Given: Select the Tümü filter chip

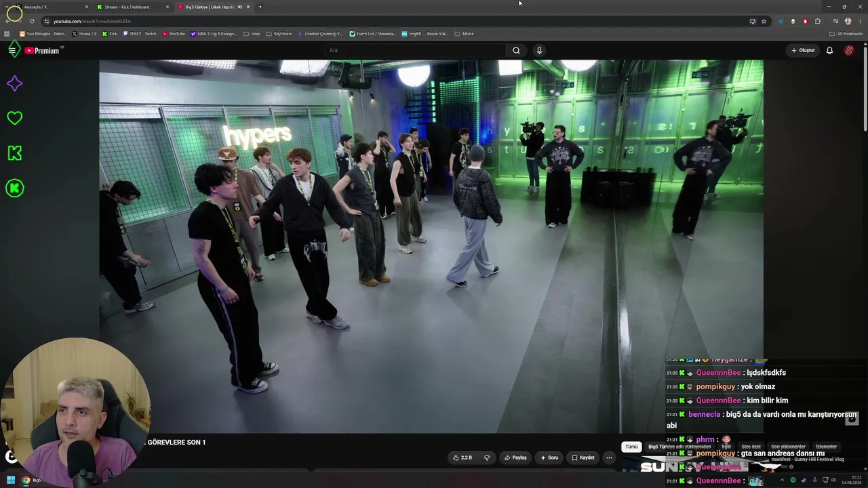Looking at the screenshot, I should click(x=631, y=447).
